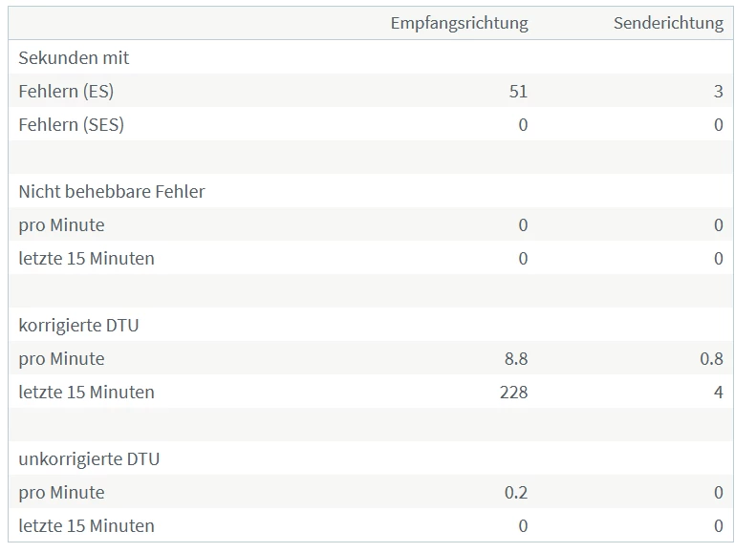
Task: Click the korrigierte DTU value 0.8
Action: point(711,359)
